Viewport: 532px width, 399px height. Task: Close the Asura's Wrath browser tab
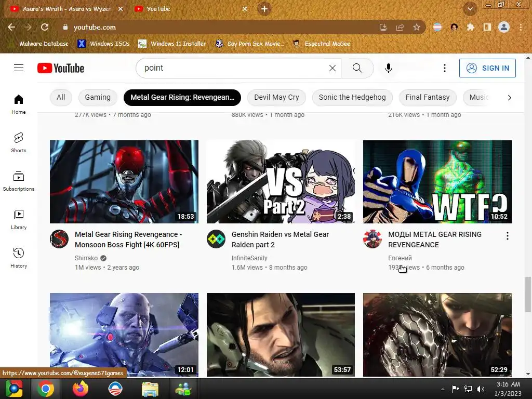pyautogui.click(x=121, y=9)
